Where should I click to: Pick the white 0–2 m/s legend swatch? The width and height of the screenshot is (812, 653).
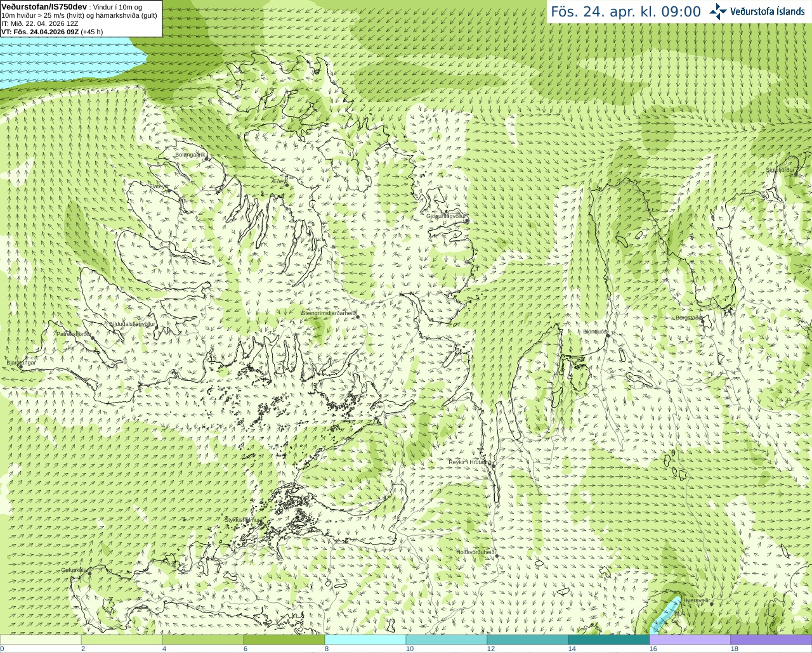41,640
